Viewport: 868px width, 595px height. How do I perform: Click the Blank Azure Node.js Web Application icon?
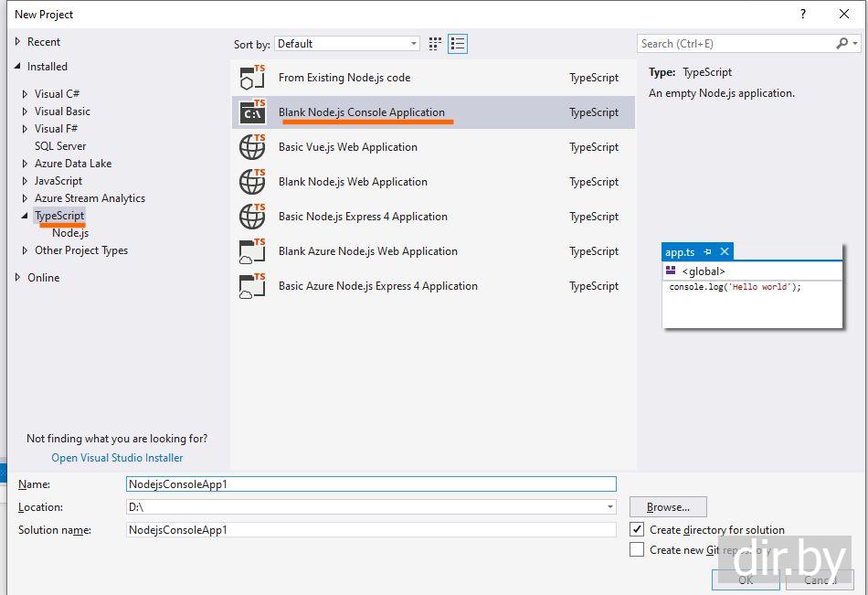(252, 251)
